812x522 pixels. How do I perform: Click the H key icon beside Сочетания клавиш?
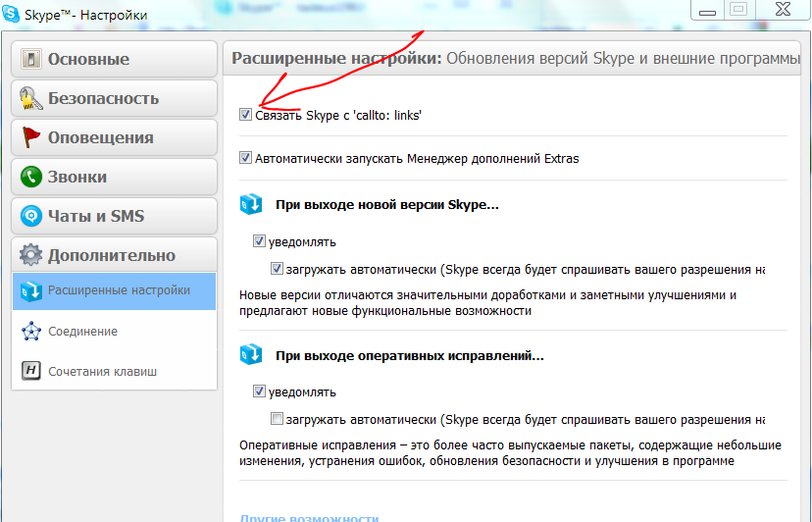31,371
